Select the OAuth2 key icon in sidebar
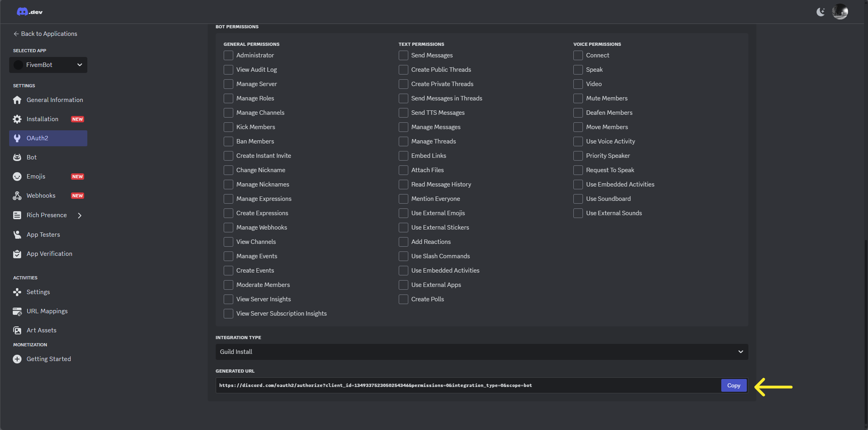 (17, 138)
